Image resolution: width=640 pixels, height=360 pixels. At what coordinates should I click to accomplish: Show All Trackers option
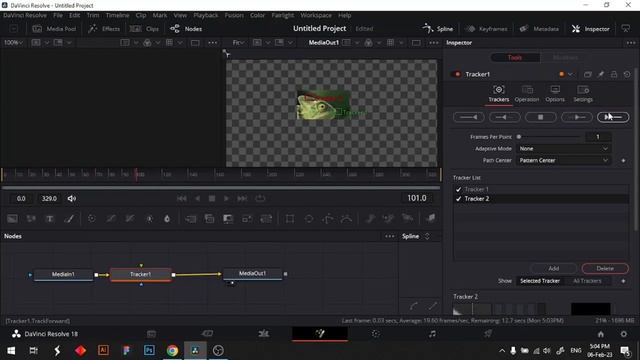coord(587,281)
